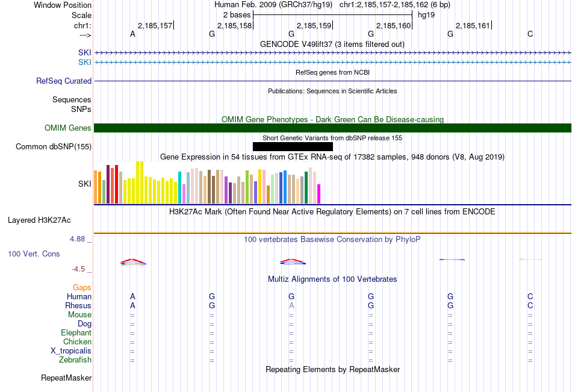
Task: Click position label 2,185,160 on ruler
Action: click(x=394, y=25)
